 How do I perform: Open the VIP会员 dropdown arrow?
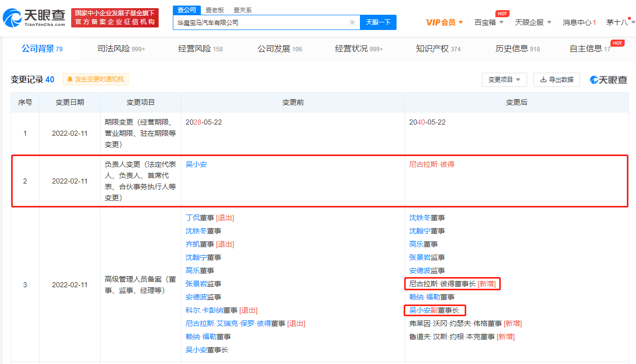[461, 22]
